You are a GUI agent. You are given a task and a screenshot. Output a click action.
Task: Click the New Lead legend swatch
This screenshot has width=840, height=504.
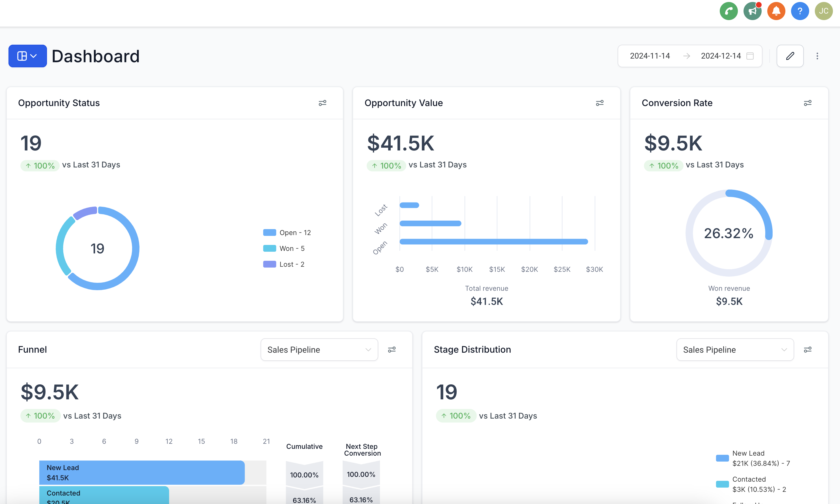[722, 458]
